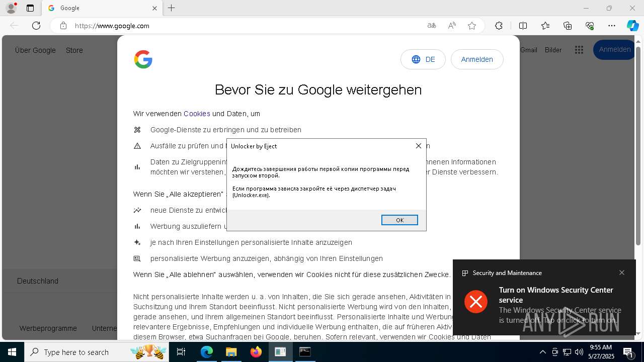Launch Firefox from the taskbar
Screen dimensions: 644x362
pos(256,352)
